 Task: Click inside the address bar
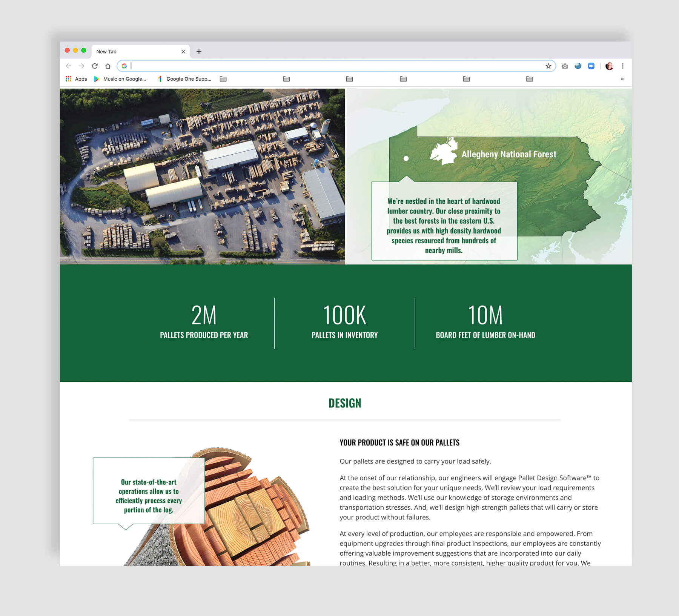[x=264, y=66]
